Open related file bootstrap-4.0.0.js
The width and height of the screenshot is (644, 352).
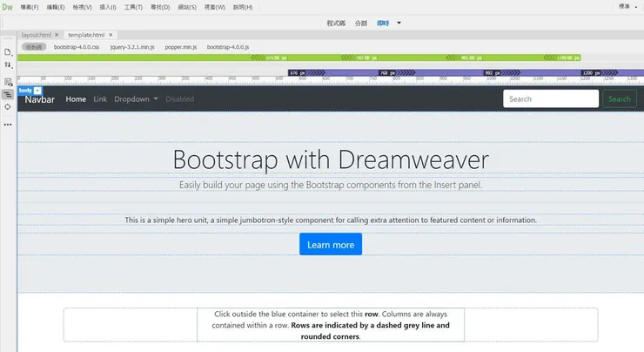[228, 47]
